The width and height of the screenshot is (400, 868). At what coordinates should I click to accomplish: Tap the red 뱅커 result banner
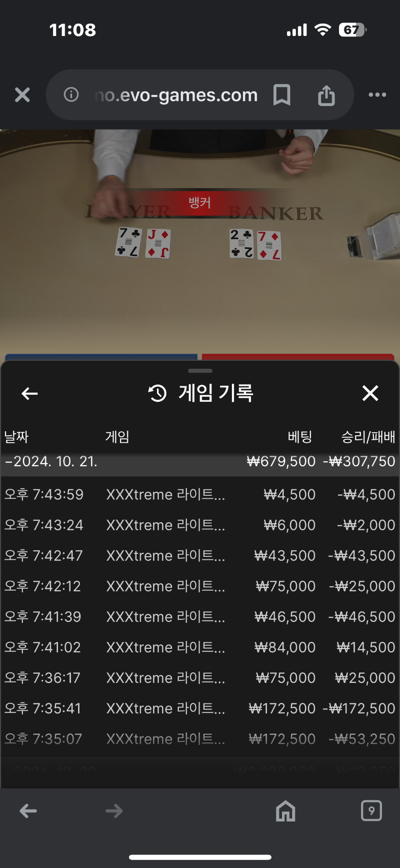point(199,203)
